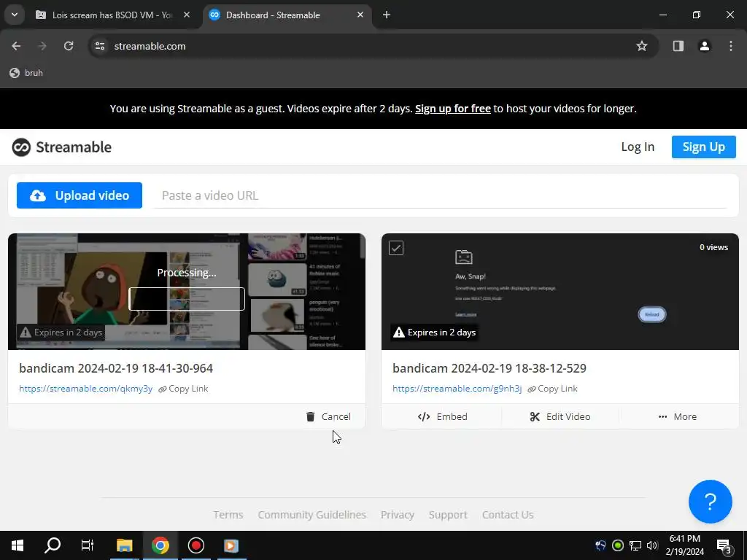
Task: Click the Sign Up button
Action: (704, 147)
